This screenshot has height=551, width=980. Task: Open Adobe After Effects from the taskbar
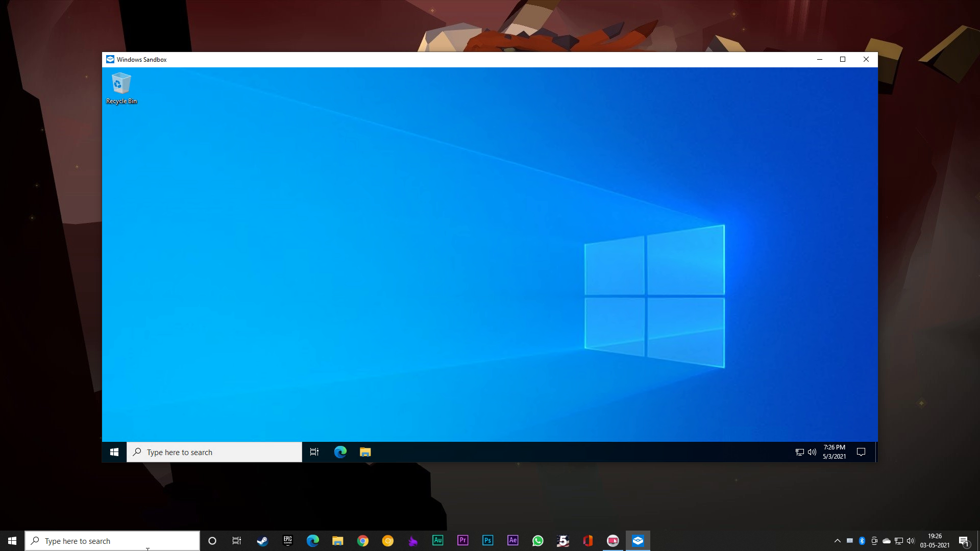point(512,541)
